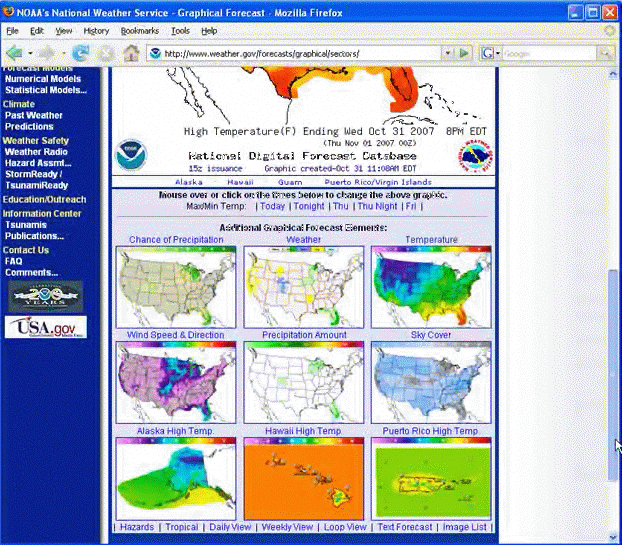Reload the page with the refresh icon
Screen dimensions: 622x545
pos(81,53)
